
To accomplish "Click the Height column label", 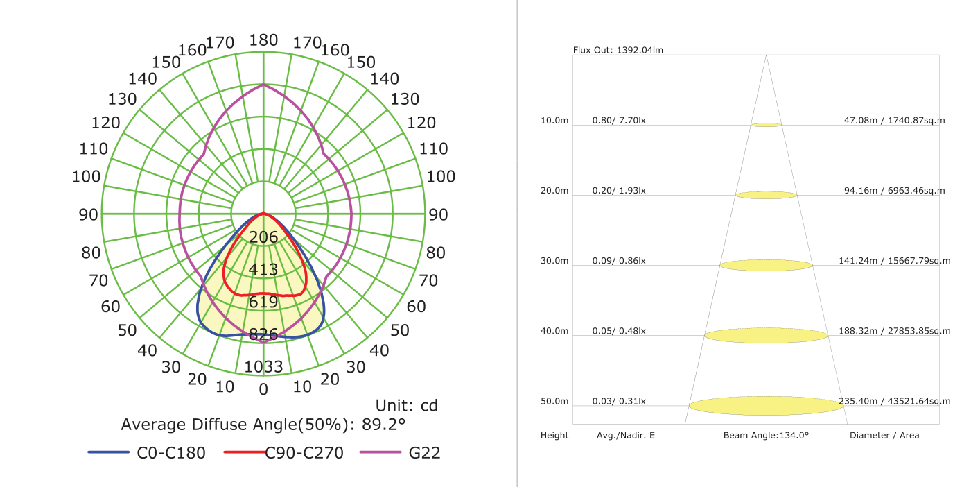I will point(554,436).
